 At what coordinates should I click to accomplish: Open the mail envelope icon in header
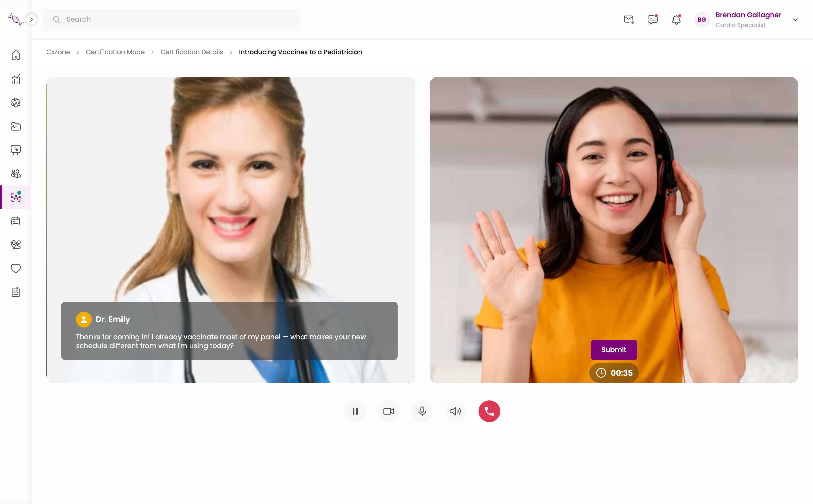click(x=628, y=20)
